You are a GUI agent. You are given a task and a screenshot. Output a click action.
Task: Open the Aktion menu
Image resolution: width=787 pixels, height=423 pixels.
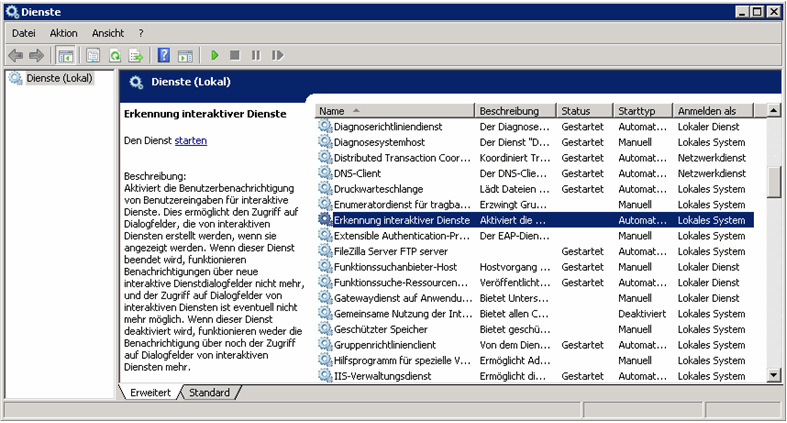point(63,33)
